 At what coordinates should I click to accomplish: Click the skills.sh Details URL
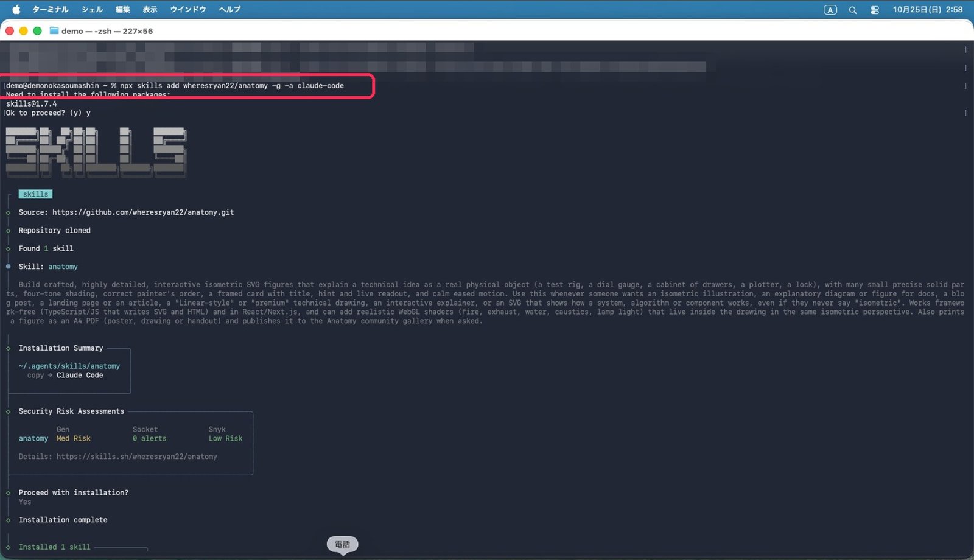137,457
